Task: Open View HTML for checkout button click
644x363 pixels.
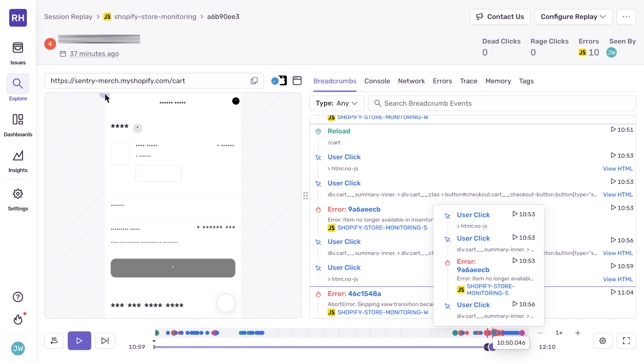Action: click(x=618, y=194)
